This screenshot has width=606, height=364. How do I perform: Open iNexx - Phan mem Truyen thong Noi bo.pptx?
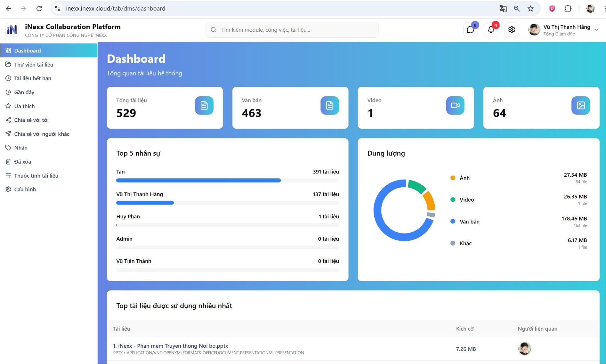[171, 346]
